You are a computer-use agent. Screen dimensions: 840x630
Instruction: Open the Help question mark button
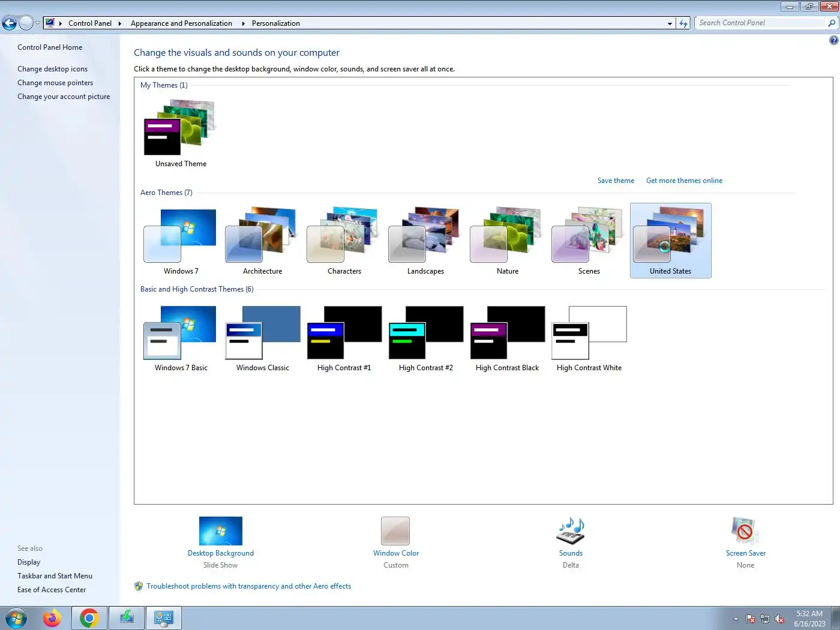tap(833, 40)
